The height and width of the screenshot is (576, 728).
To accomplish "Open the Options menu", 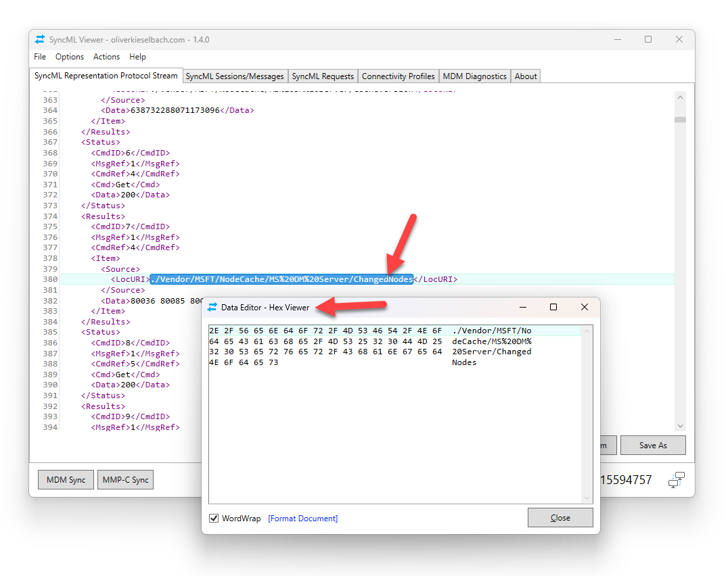I will [x=70, y=57].
